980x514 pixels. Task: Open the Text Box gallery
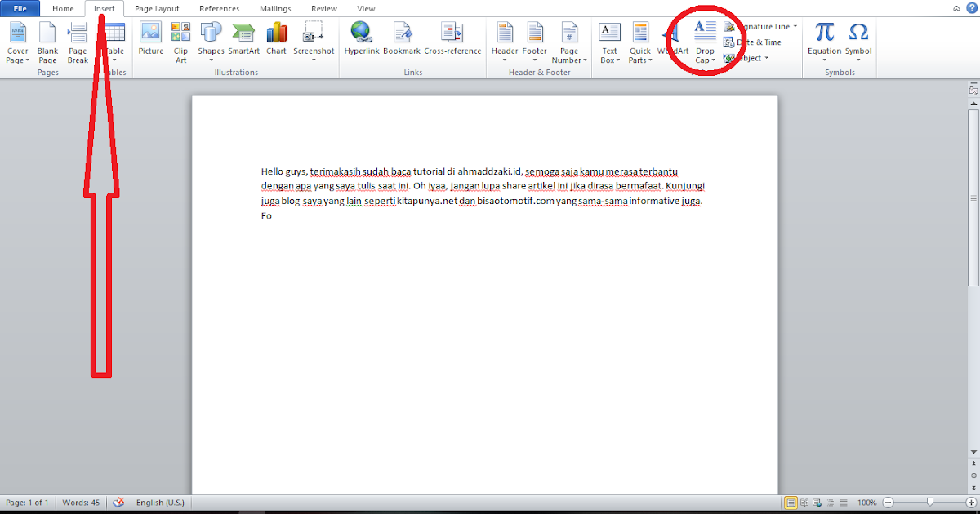[x=610, y=43]
